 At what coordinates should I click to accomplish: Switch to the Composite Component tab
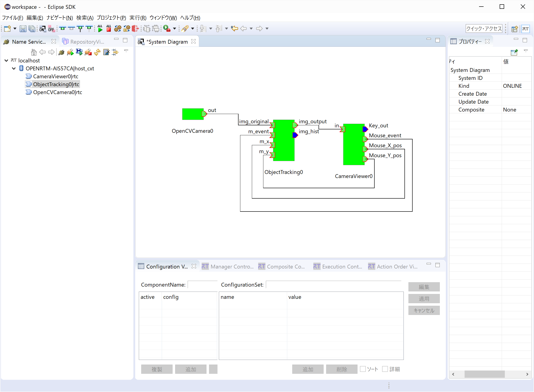coord(281,266)
